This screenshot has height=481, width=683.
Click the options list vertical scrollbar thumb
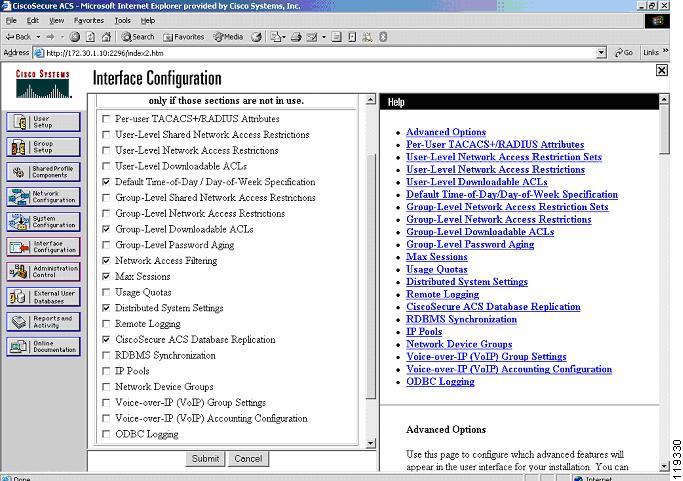371,276
